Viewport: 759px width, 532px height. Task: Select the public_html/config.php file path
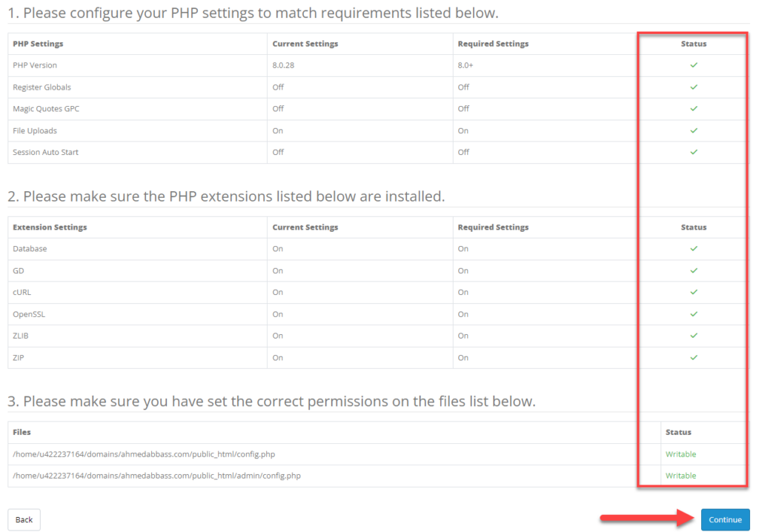point(144,454)
